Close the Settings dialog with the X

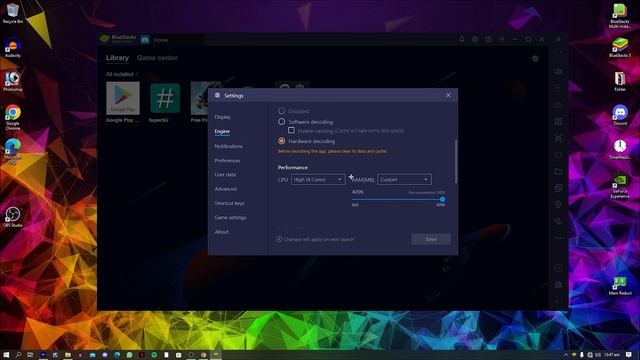(448, 96)
